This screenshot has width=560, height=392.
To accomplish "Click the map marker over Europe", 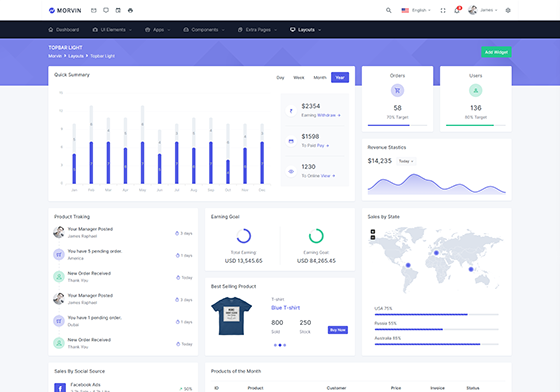I will [436, 253].
